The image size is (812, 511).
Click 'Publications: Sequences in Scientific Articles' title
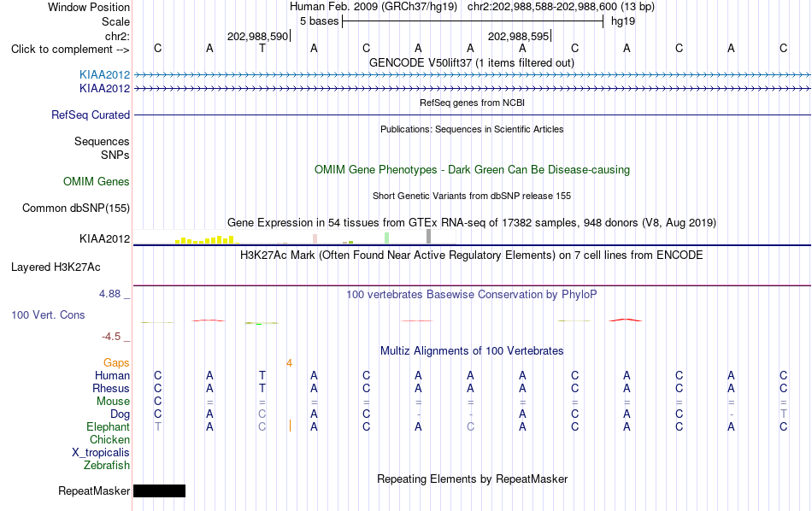(x=472, y=129)
